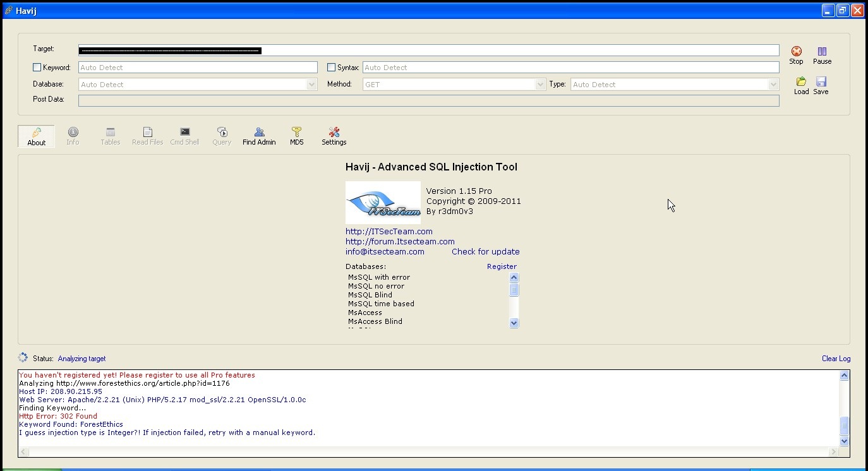Click into the Target URL field
This screenshot has width=868, height=471.
tap(428, 51)
